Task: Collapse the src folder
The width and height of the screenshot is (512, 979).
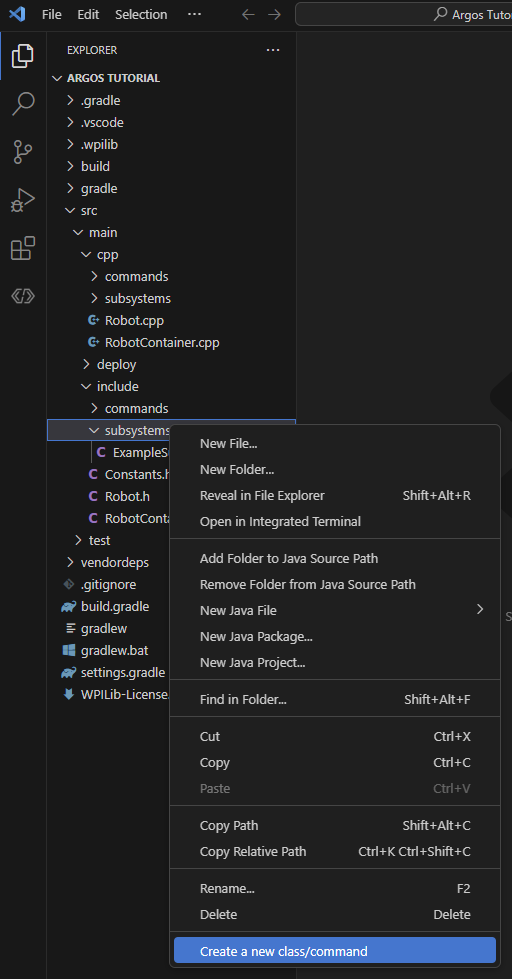Action: coord(71,211)
